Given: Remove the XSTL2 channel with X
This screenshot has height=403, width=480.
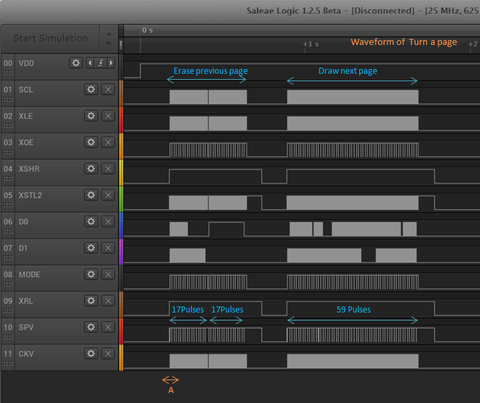Looking at the screenshot, I should (108, 195).
